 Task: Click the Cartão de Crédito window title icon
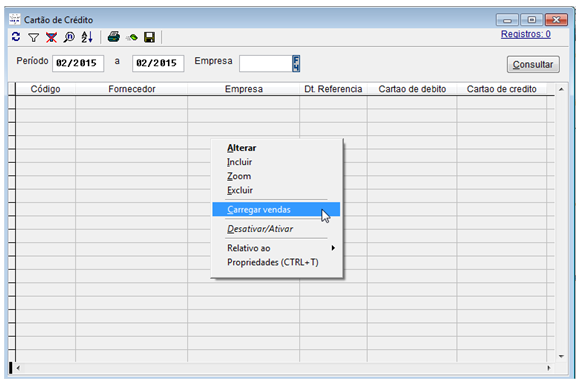15,19
